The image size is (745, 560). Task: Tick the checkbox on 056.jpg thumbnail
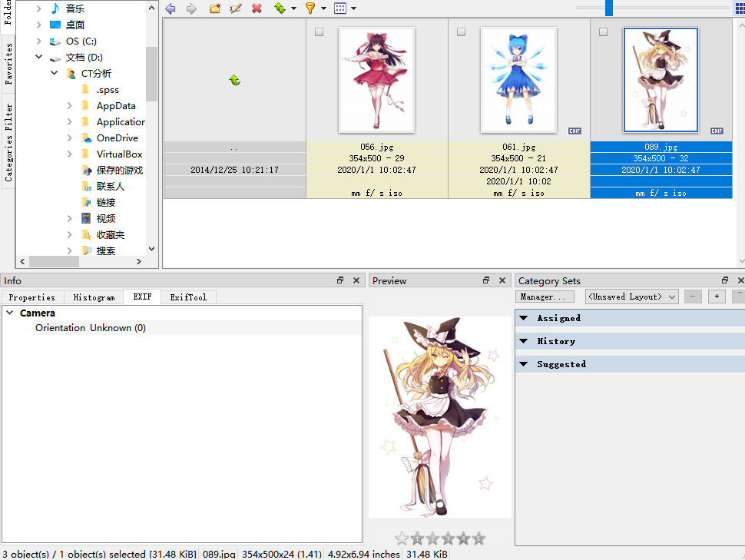point(320,32)
